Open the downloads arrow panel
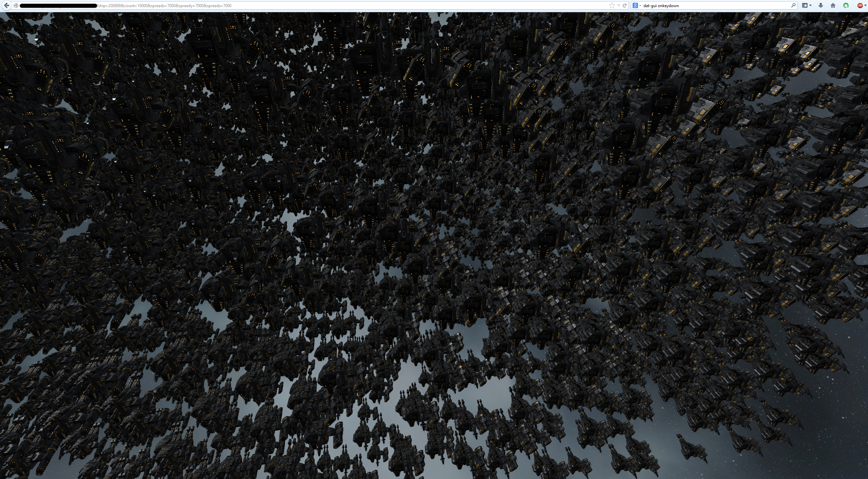 (x=821, y=5)
